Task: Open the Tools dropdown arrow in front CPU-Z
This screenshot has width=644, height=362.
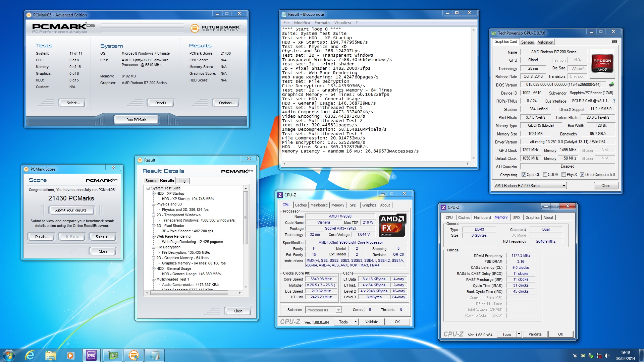Action: click(356, 322)
